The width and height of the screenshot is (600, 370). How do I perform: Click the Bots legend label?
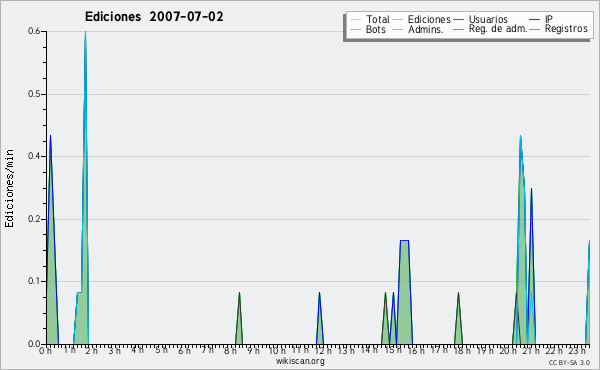[x=375, y=29]
